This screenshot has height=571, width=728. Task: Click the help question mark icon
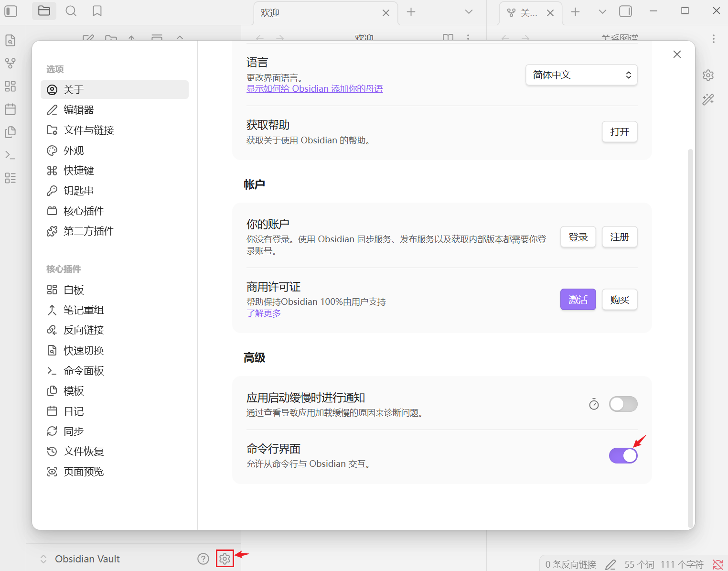tap(203, 559)
